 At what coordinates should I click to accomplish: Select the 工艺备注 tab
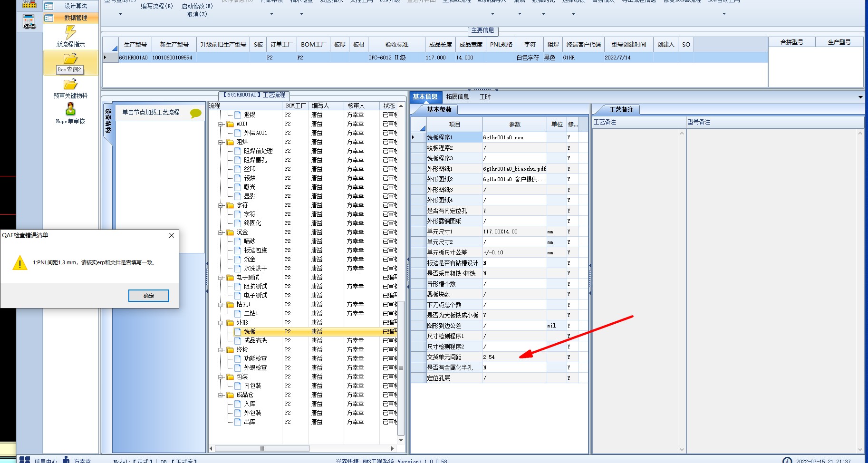click(x=621, y=109)
